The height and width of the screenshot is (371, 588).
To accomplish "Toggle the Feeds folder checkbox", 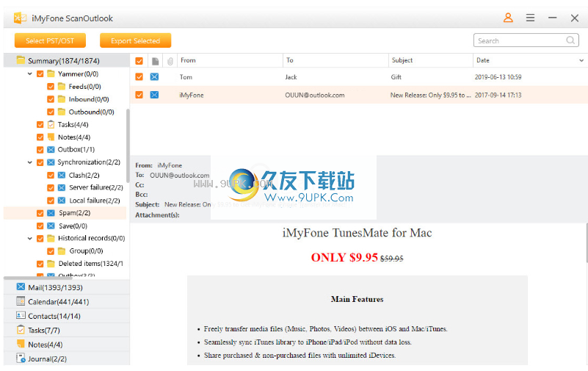I will (51, 87).
